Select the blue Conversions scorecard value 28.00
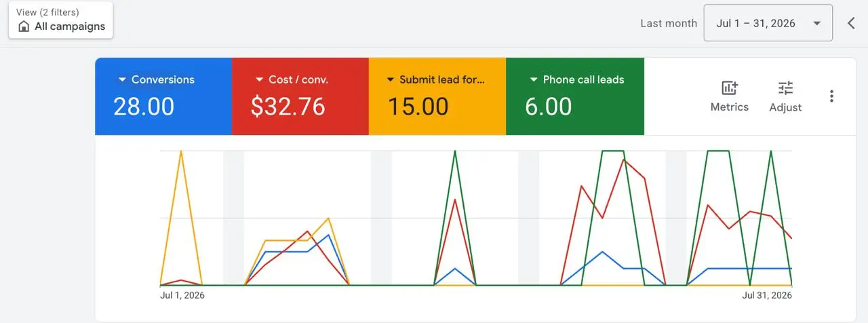The image size is (868, 323). point(144,107)
